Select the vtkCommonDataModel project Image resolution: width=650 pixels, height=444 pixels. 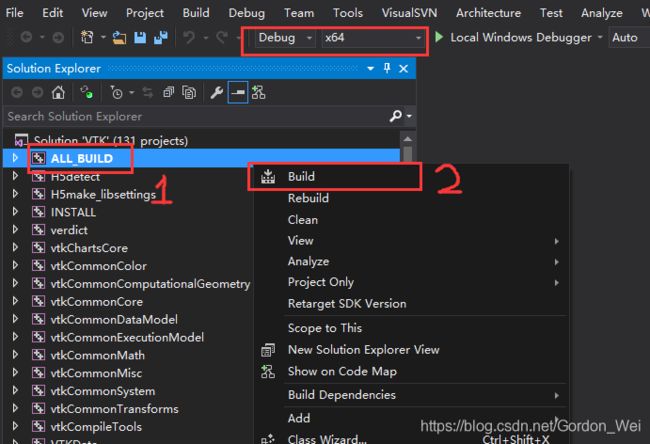pyautogui.click(x=114, y=319)
